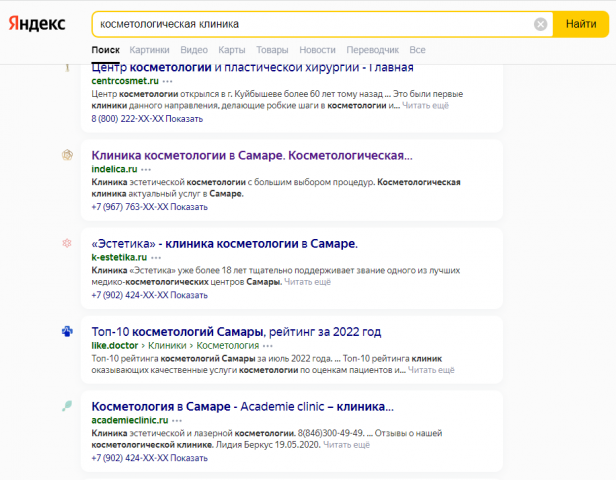Click the academieclinic.ru domain link
The image size is (616, 480).
pos(130,420)
